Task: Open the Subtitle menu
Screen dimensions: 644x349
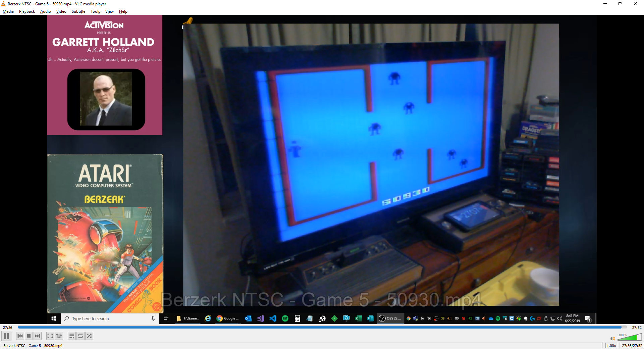Action: coord(78,11)
